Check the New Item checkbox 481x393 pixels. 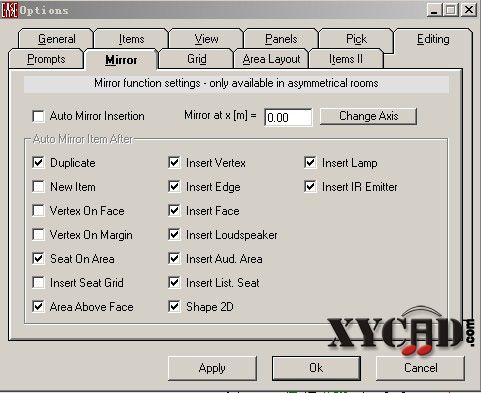[38, 187]
